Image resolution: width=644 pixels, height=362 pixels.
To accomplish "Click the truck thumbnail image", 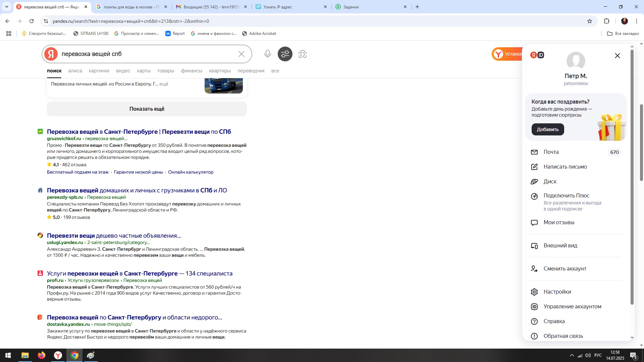I will [224, 85].
